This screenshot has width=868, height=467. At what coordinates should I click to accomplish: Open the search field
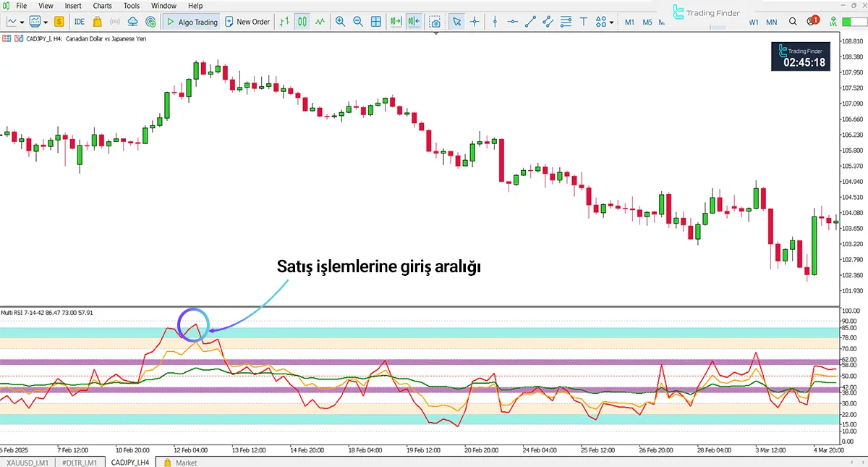[x=792, y=22]
